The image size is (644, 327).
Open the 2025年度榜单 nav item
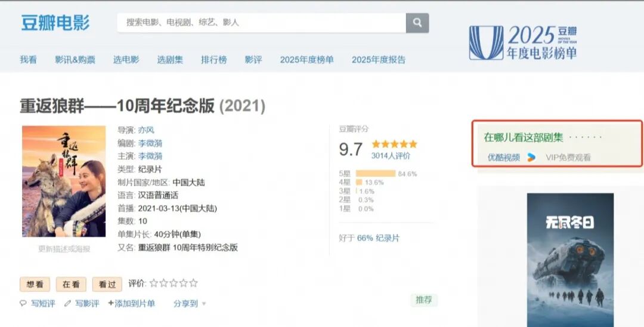tap(307, 60)
